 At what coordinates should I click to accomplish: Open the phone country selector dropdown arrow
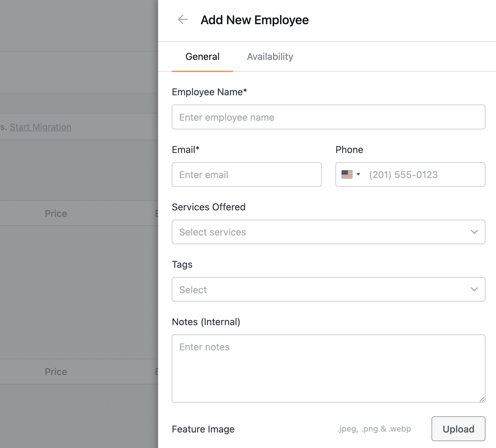pos(359,175)
